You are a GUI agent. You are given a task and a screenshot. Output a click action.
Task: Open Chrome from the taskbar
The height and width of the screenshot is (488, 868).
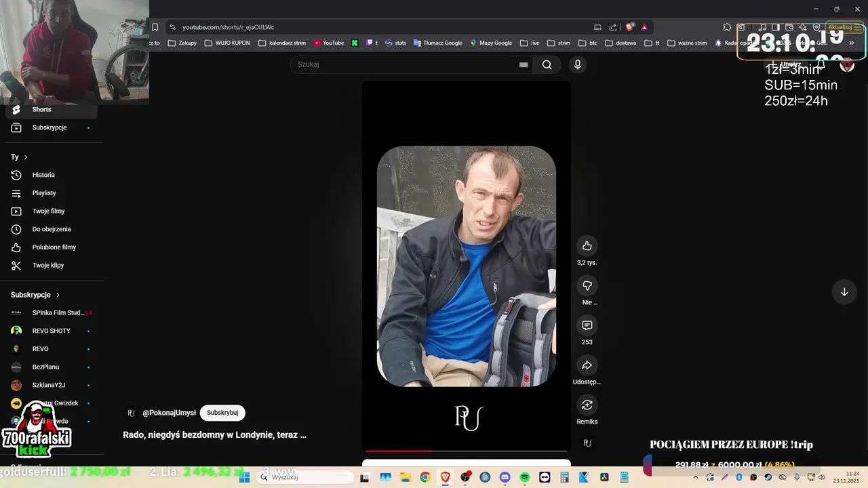click(x=425, y=477)
